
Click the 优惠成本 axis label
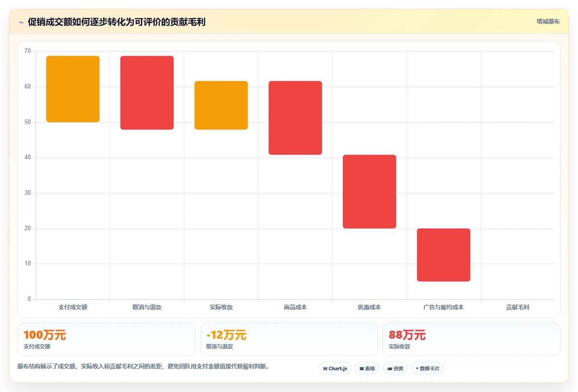point(369,307)
